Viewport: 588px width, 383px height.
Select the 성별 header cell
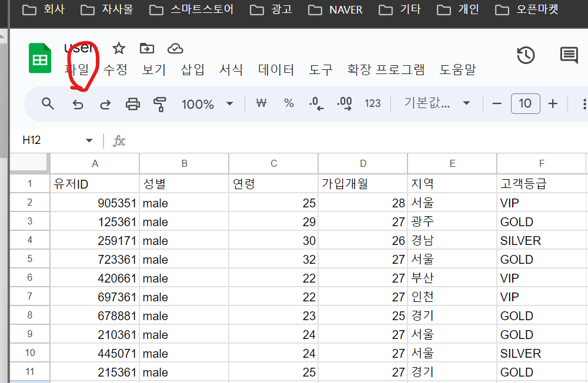pyautogui.click(x=184, y=184)
